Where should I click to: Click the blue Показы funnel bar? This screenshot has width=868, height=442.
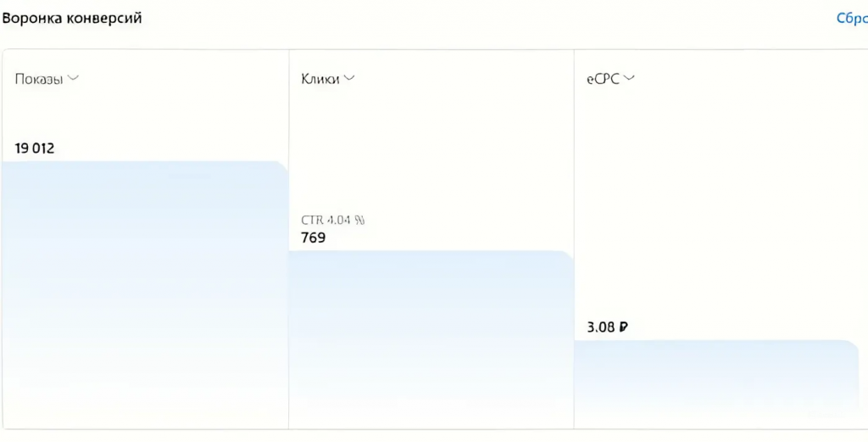144,297
